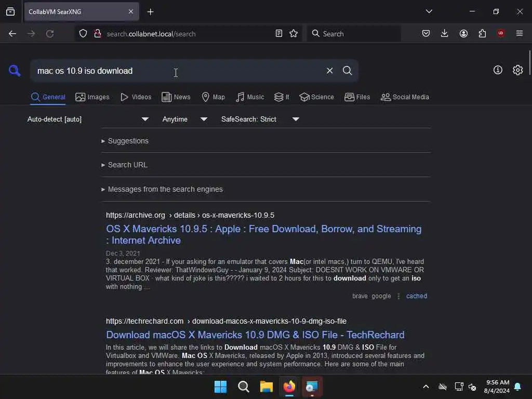Toggle reader view icon
532x399 pixels.
pyautogui.click(x=279, y=34)
